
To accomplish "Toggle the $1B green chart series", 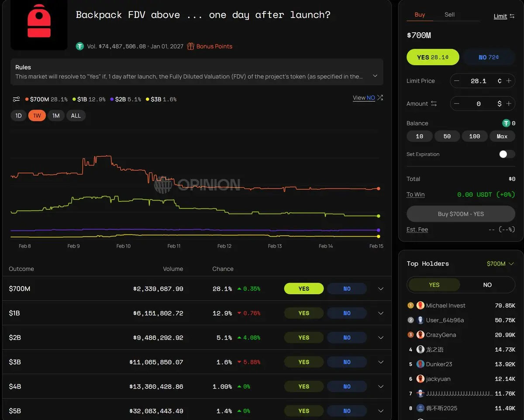I will [x=89, y=99].
